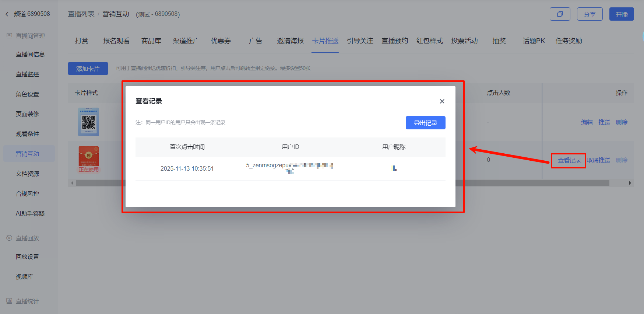Click 取消推送 for the card in use
The image size is (644, 314).
tap(598, 160)
